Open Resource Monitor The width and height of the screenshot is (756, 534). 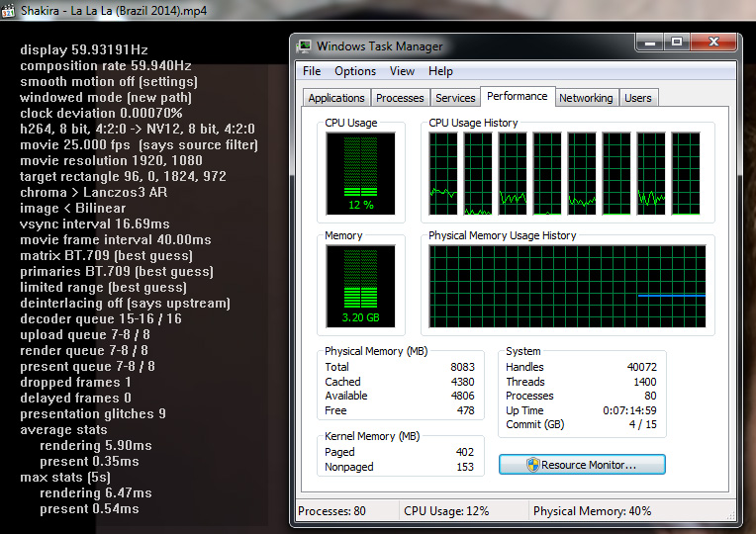click(582, 464)
